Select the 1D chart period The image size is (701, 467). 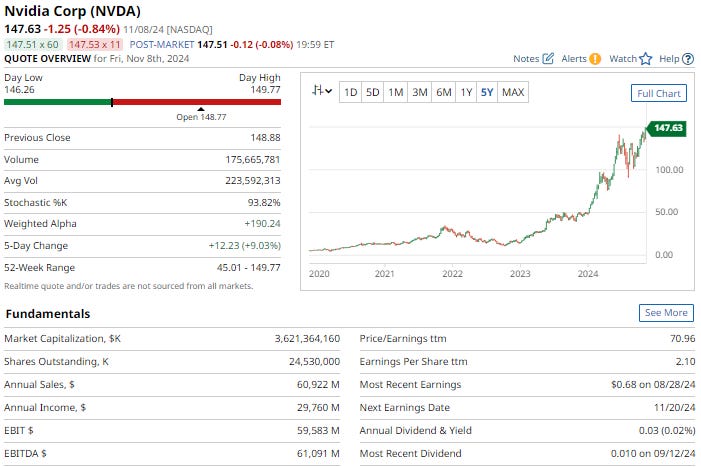[350, 93]
